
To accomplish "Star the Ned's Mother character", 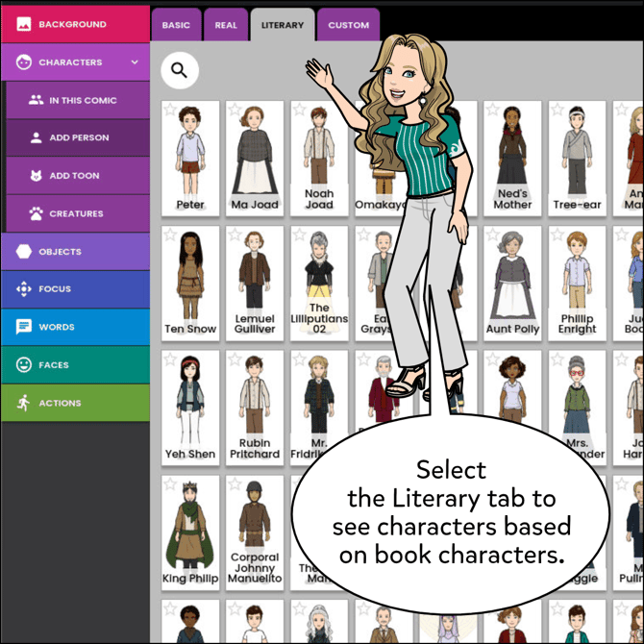I will pos(492,110).
